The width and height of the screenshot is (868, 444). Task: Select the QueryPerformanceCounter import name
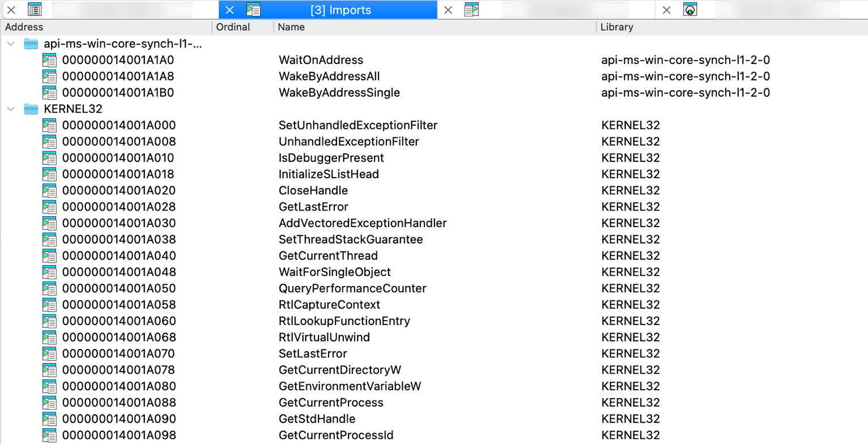click(352, 289)
